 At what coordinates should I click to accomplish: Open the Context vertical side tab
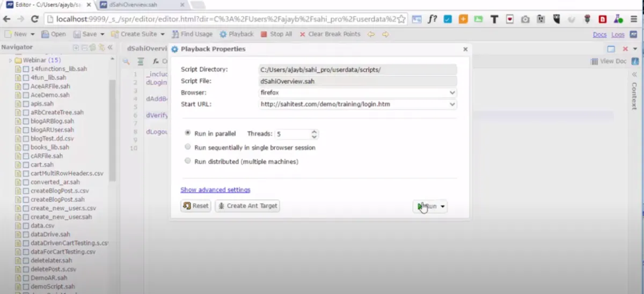(634, 96)
